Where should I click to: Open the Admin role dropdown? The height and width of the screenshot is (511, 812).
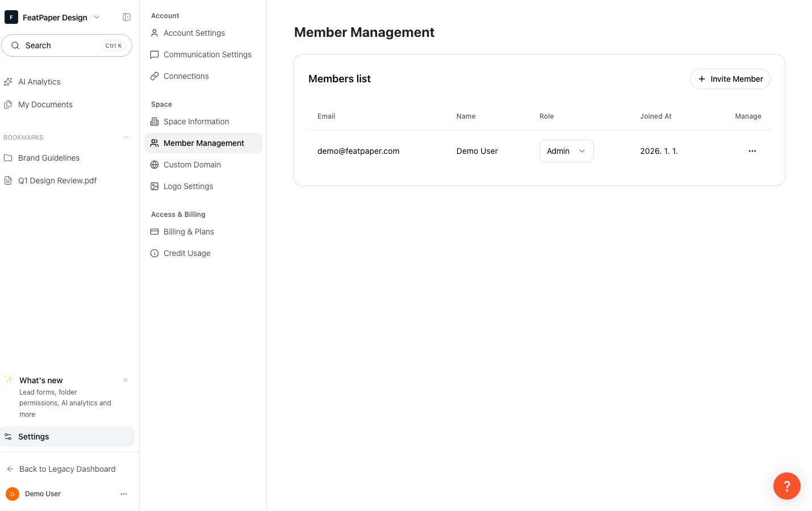tap(567, 151)
